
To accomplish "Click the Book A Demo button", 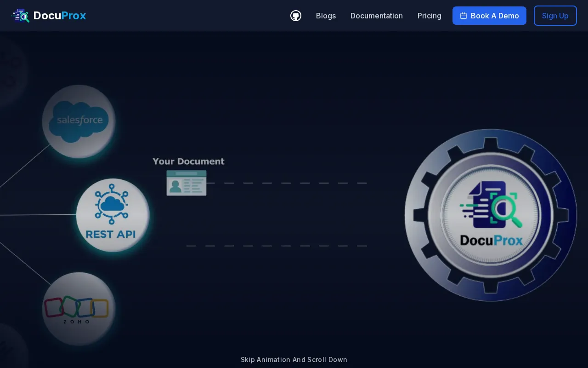I will (489, 16).
